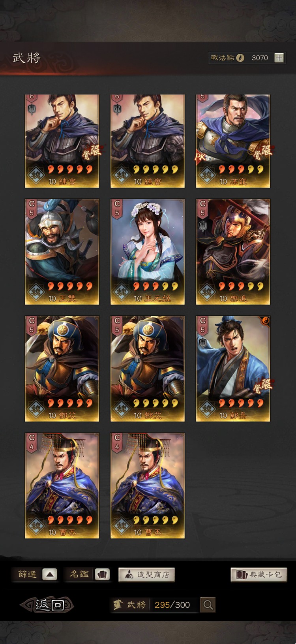
Task: Click the yin-yang icon on 郭嘉 card
Action: (x=265, y=321)
